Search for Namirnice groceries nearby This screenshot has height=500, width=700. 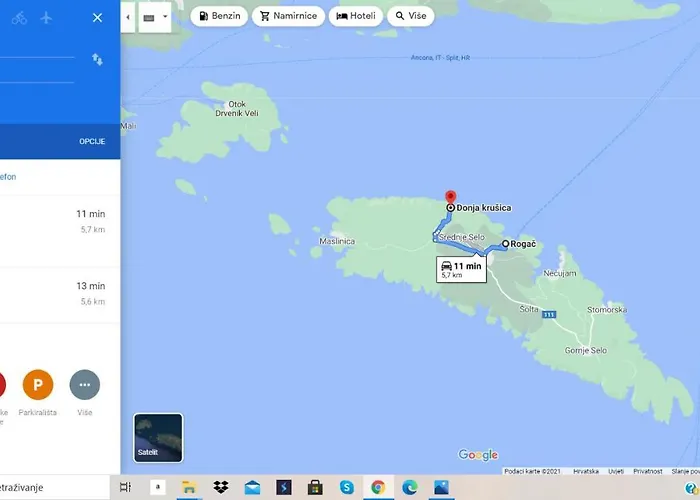290,17
